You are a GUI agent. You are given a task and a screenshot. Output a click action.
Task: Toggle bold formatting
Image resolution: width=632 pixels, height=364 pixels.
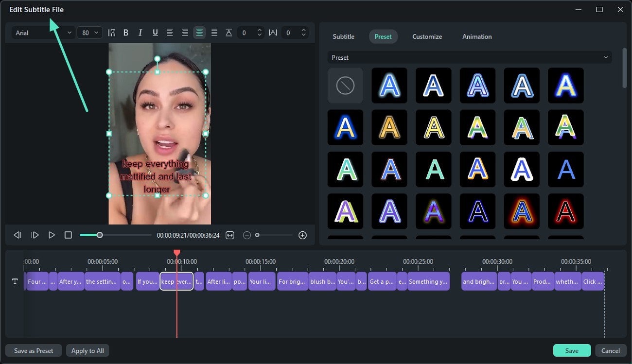tap(126, 33)
